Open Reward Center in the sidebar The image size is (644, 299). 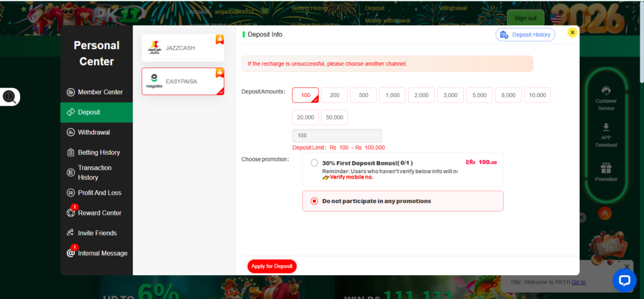point(96,213)
